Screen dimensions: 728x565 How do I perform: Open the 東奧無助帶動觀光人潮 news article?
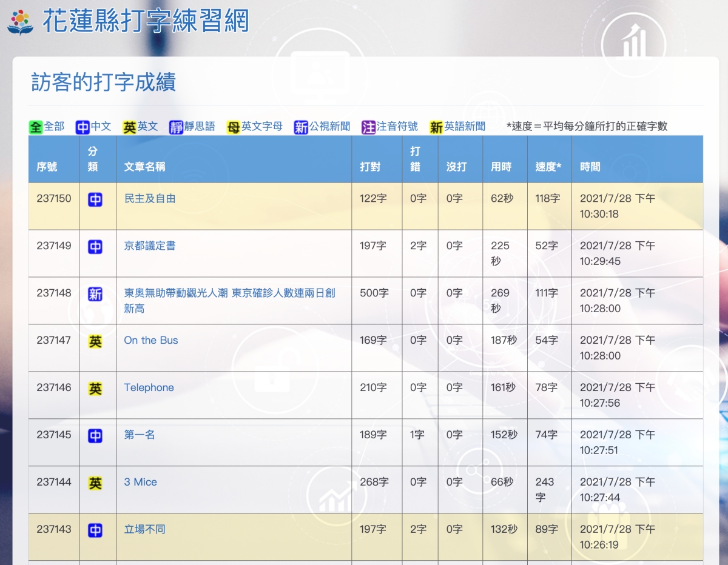pyautogui.click(x=229, y=293)
